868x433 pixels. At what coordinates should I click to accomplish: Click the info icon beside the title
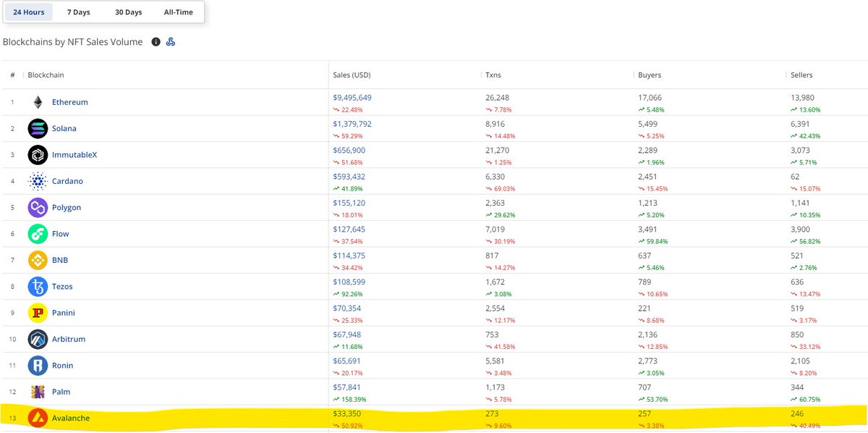[156, 42]
